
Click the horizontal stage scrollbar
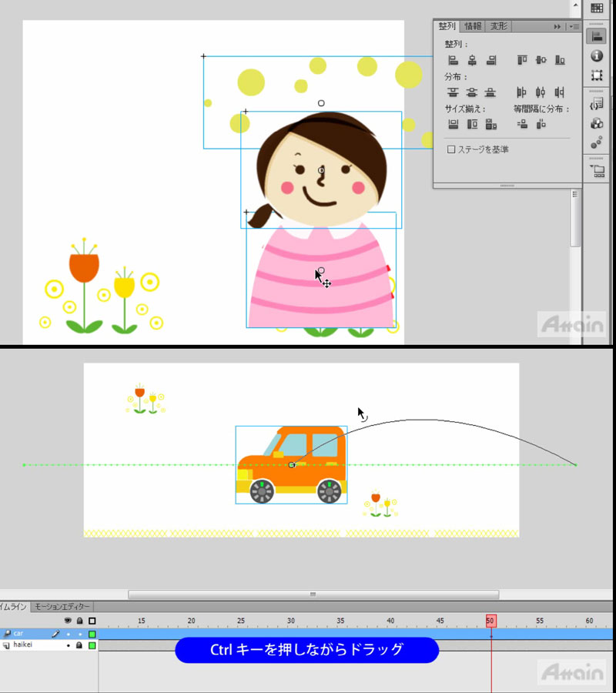[x=313, y=594]
